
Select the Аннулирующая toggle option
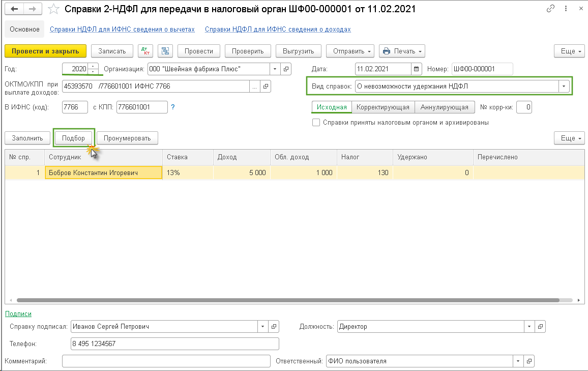point(445,107)
